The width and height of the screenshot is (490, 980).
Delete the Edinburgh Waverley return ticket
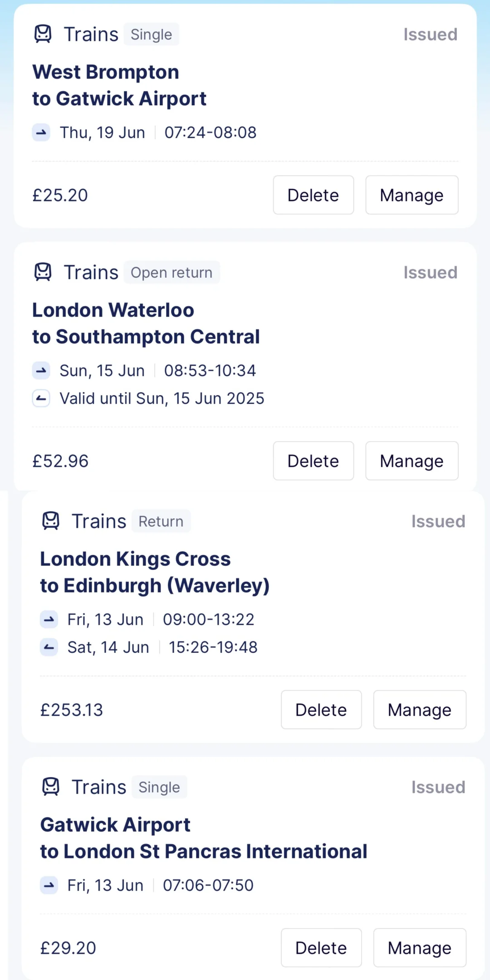point(321,710)
